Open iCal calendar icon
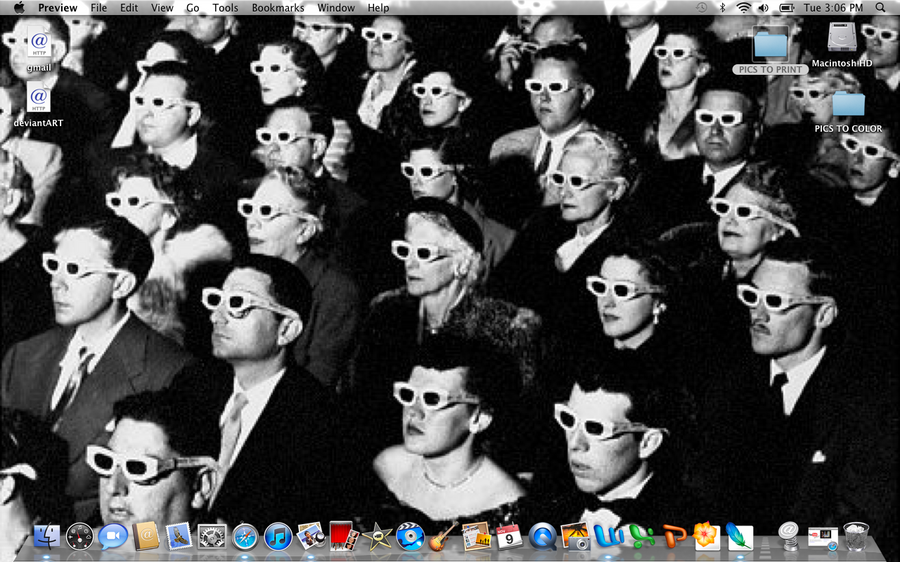 coord(509,537)
